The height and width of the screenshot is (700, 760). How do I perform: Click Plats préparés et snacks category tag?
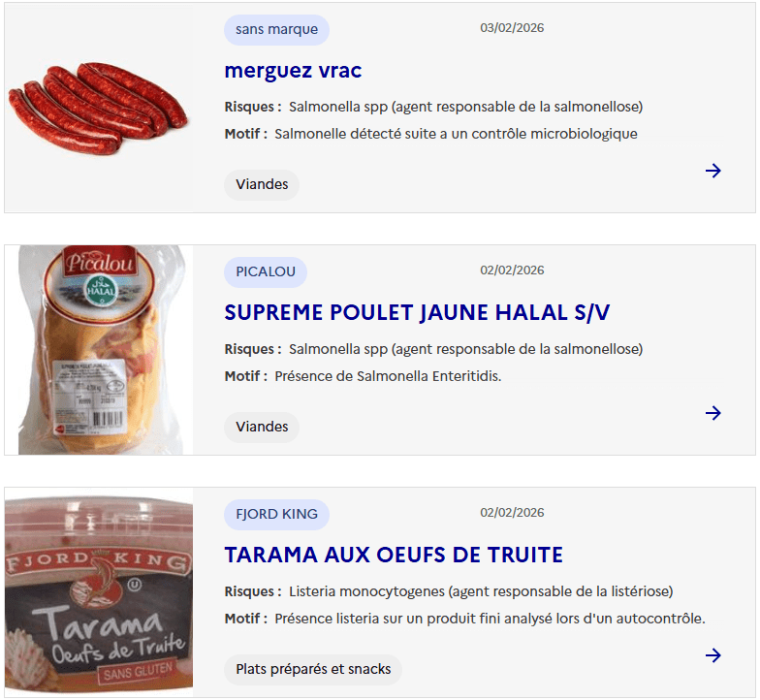point(313,669)
